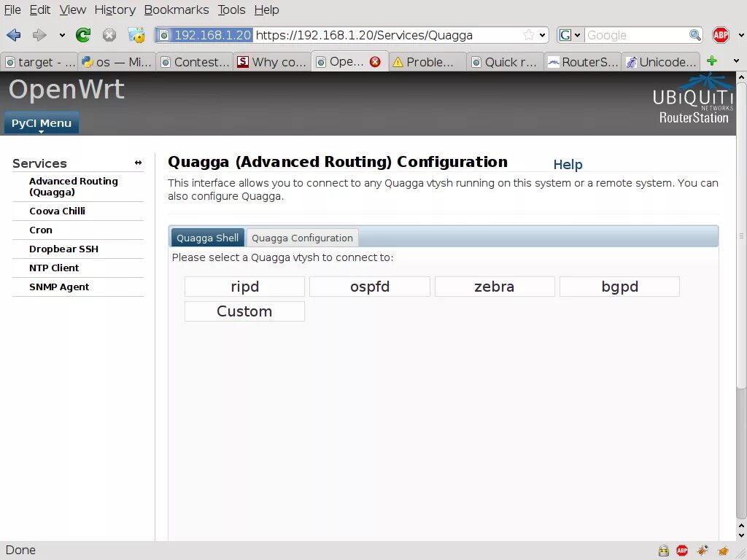Click the Adblock Plus toolbar icon
The height and width of the screenshot is (560, 747).
click(x=720, y=35)
